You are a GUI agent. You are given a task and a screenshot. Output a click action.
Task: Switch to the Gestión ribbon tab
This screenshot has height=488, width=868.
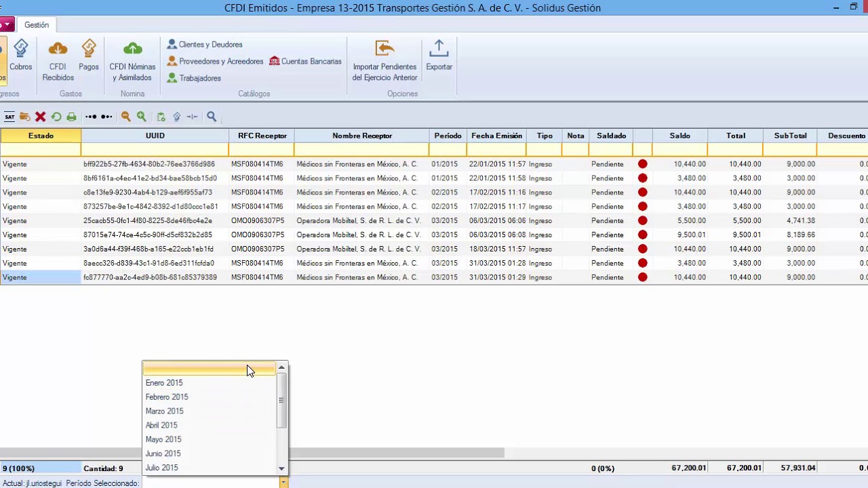pos(37,25)
